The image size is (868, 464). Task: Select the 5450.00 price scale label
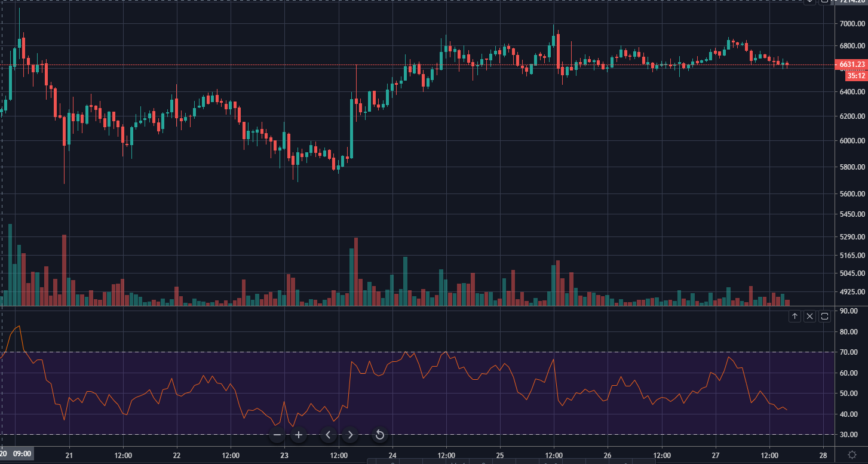point(852,214)
